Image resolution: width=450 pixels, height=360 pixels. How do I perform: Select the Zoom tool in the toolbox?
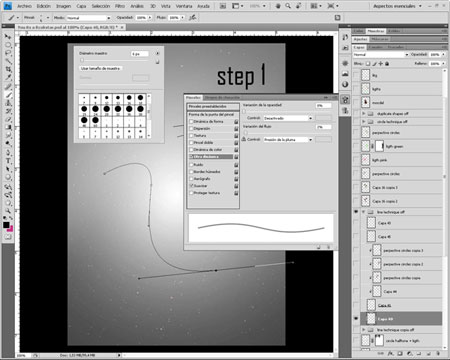tap(8, 211)
